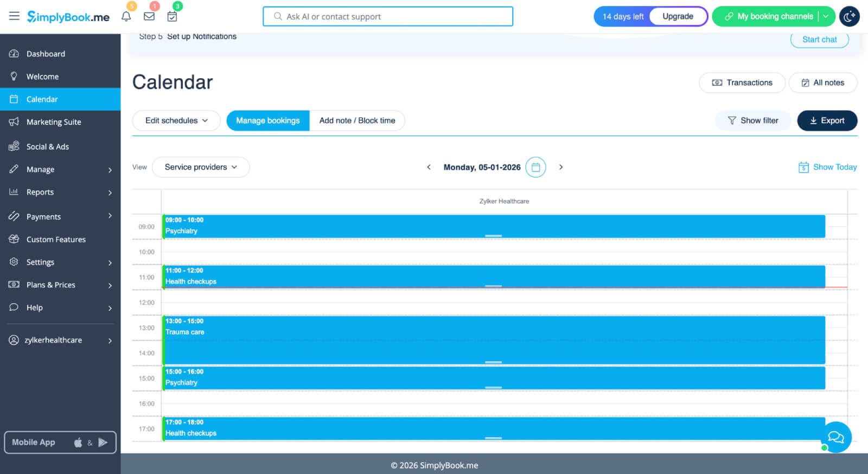Image resolution: width=868 pixels, height=474 pixels.
Task: Select the Manage bookings tab
Action: tap(268, 120)
